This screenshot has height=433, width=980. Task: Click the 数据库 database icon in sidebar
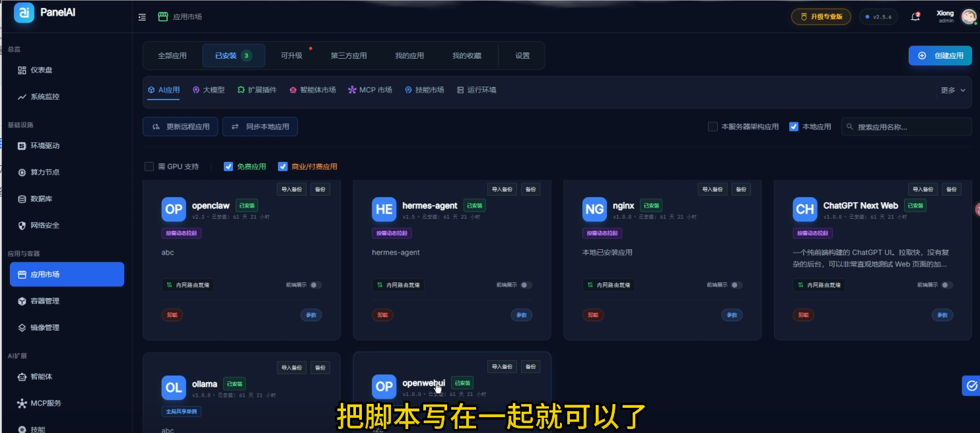pyautogui.click(x=22, y=198)
